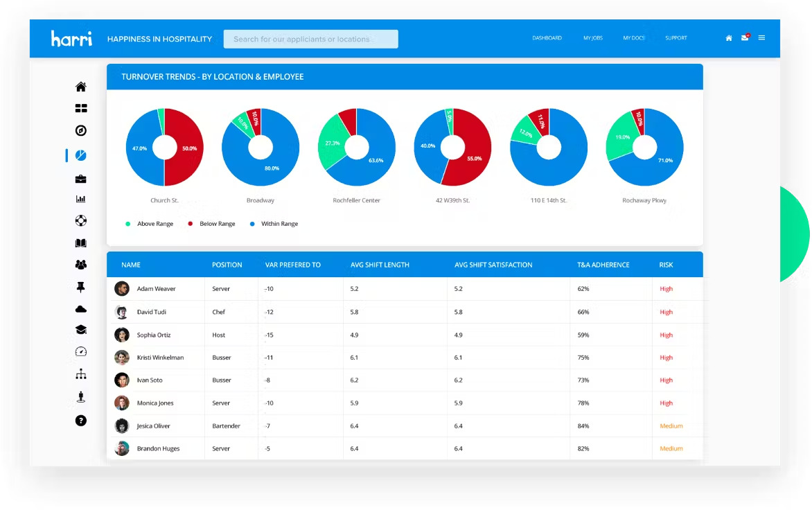
Task: Open the grid dashboard icon in sidebar
Action: tap(81, 108)
